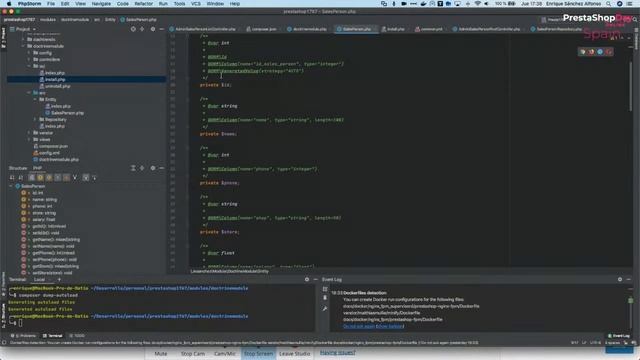Click the top icon in Event Log sidebar
Screen dimensions: 640x360
[x=325, y=289]
